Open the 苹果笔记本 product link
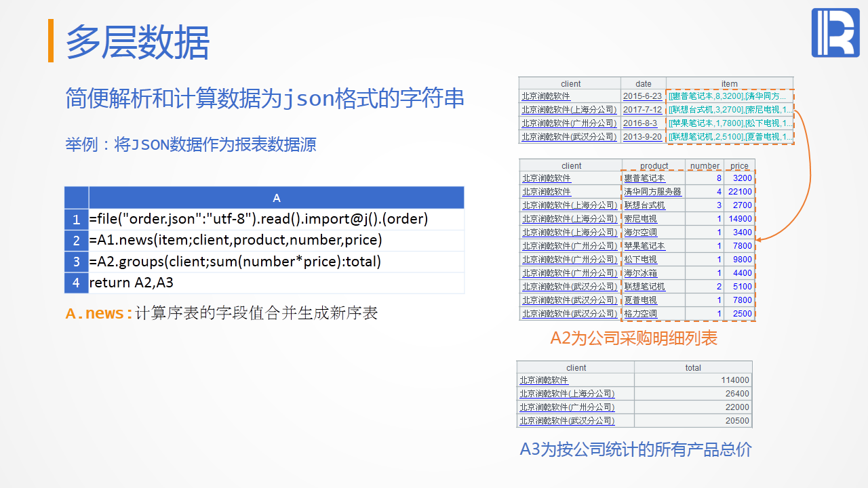Viewport: 868px width, 488px height. tap(645, 246)
